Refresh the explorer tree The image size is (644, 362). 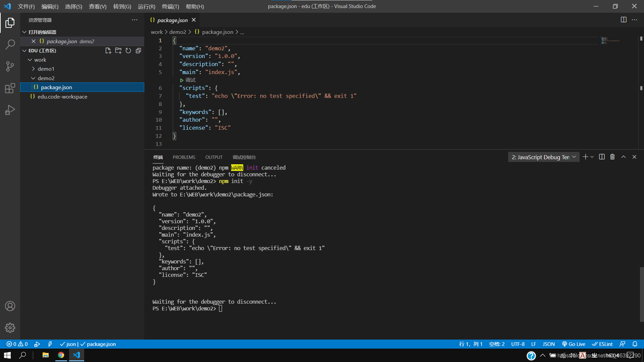128,51
